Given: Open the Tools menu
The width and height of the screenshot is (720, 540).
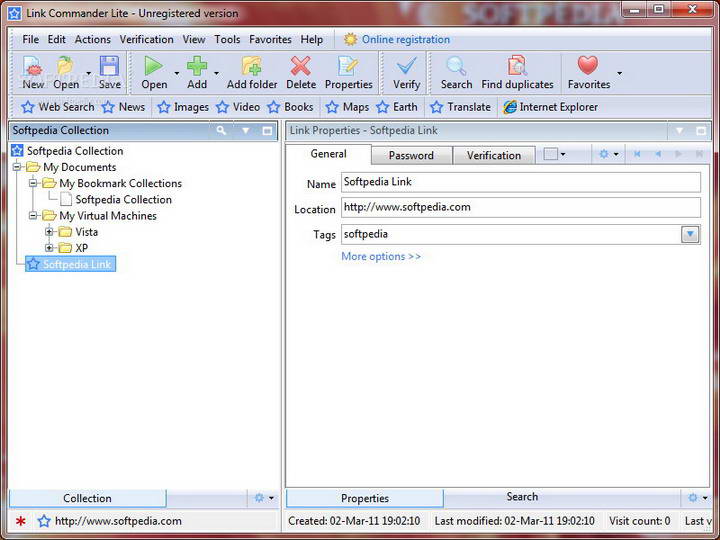Looking at the screenshot, I should coord(227,39).
